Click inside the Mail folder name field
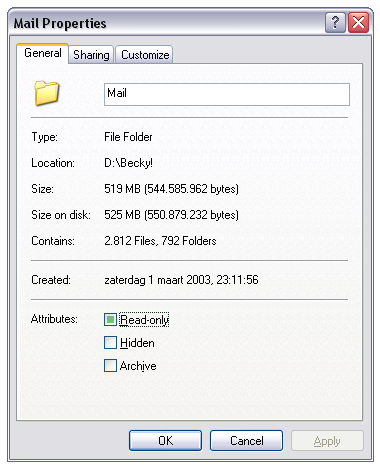380x466 pixels. tap(227, 94)
